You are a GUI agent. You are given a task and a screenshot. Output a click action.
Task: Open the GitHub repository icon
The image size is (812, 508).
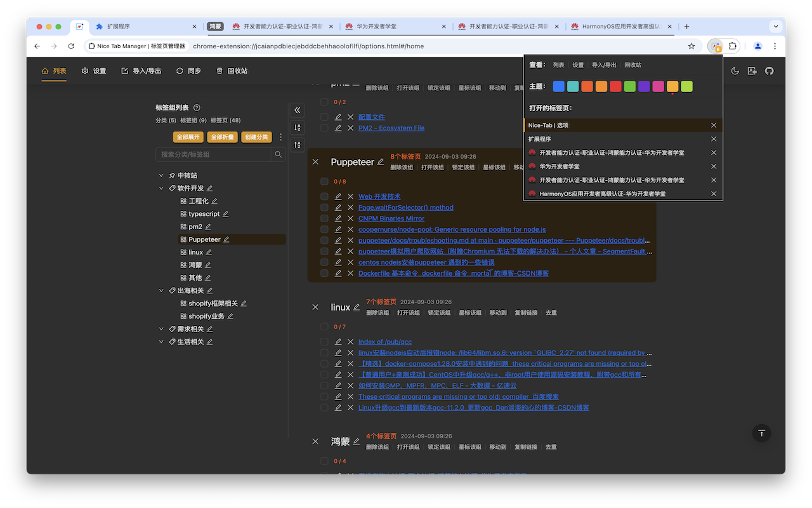coord(769,70)
